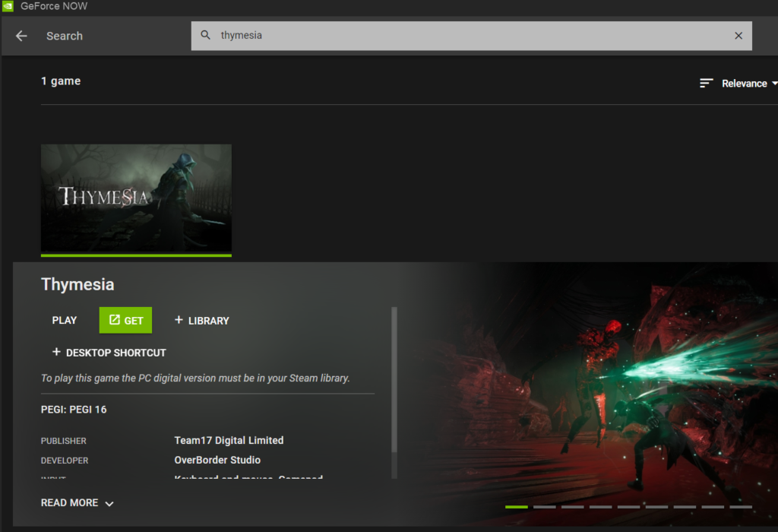Go back using the arrow icon

(x=21, y=36)
